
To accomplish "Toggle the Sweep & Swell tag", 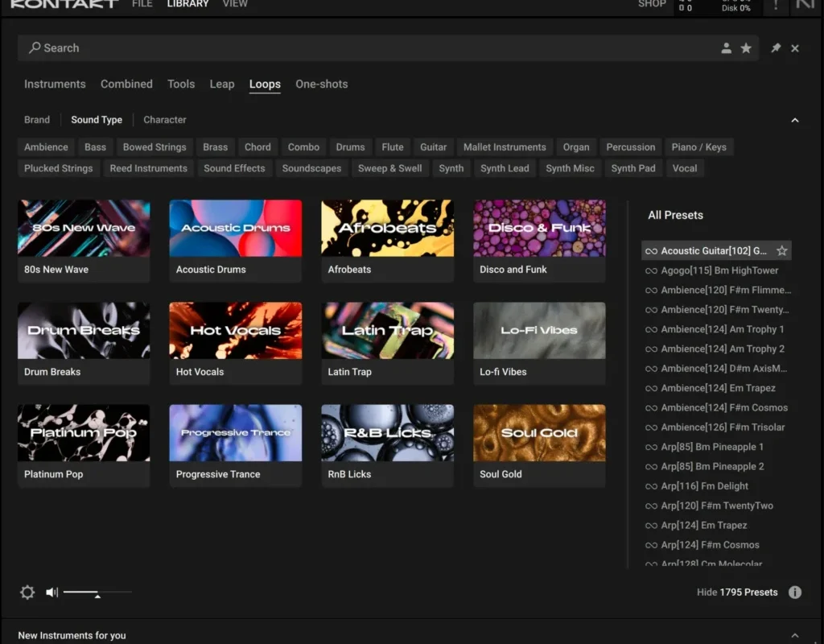I will (390, 168).
